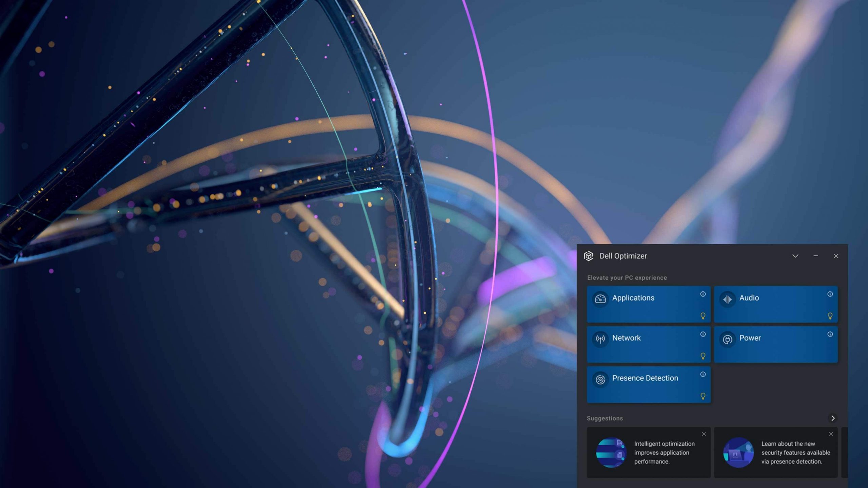Click the Network tile info icon
This screenshot has height=488, width=868.
point(703,334)
